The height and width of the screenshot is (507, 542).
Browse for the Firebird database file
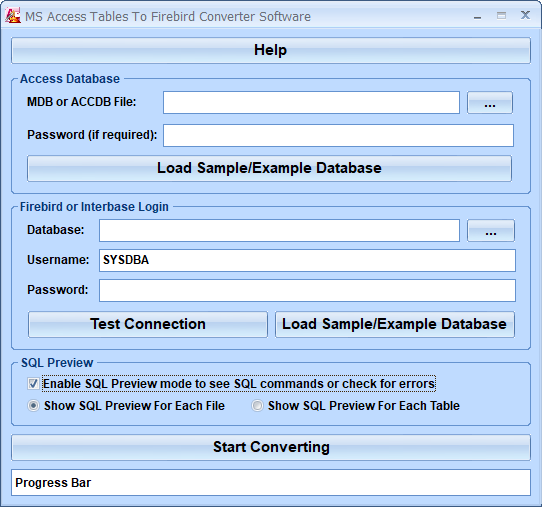[x=490, y=231]
